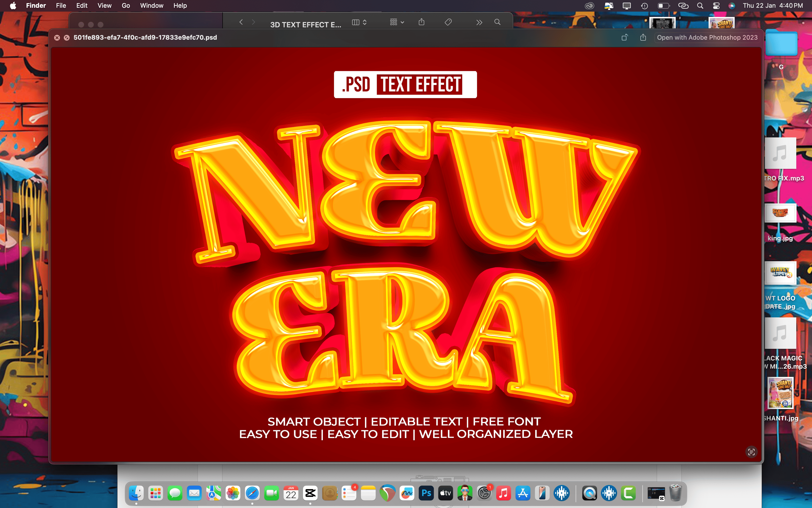Click the date and time in menu bar
This screenshot has height=508, width=812.
[x=773, y=6]
